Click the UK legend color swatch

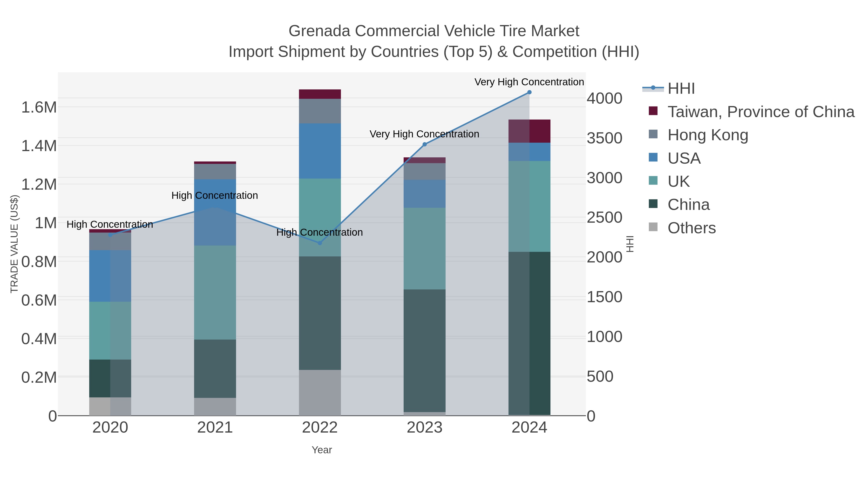pyautogui.click(x=653, y=180)
